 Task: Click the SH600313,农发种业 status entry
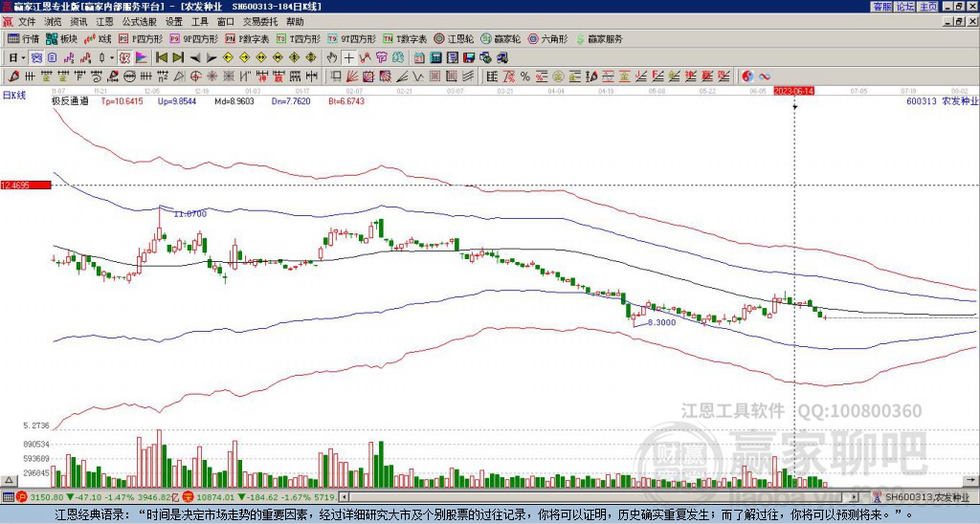(927, 497)
